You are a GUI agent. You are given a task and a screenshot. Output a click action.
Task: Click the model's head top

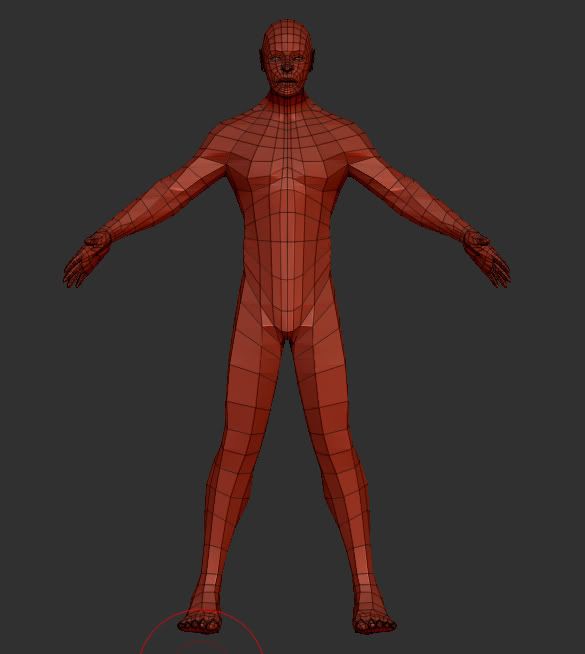[287, 29]
